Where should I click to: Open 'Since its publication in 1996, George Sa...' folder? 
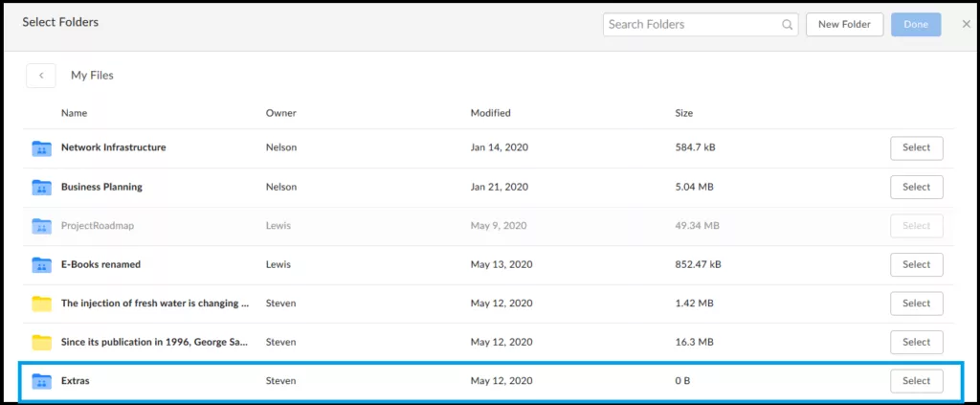[155, 342]
